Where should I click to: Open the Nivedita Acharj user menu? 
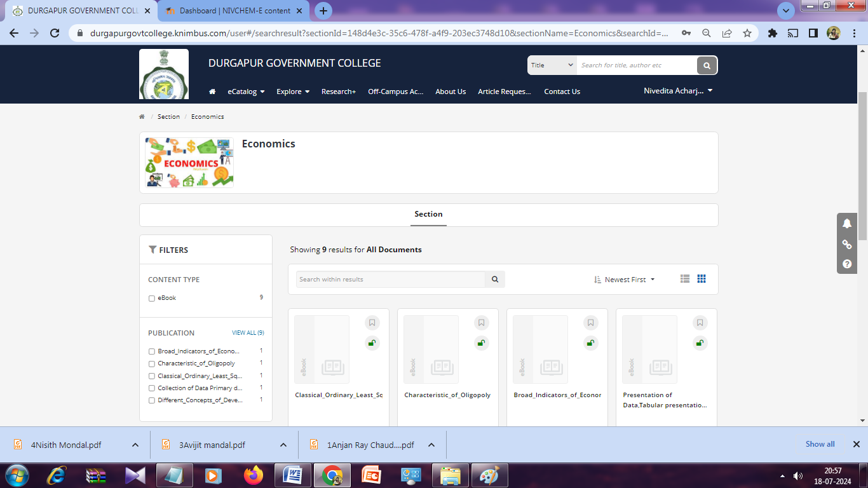coord(678,91)
